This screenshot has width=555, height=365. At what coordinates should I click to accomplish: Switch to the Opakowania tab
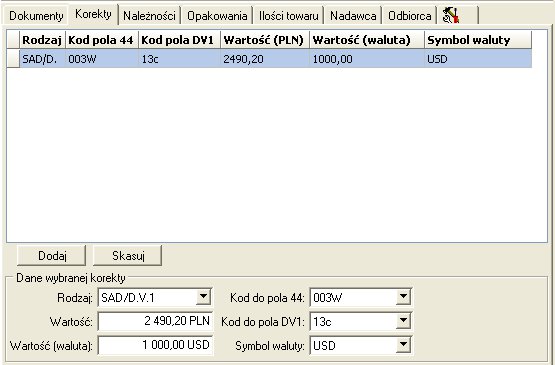point(217,16)
